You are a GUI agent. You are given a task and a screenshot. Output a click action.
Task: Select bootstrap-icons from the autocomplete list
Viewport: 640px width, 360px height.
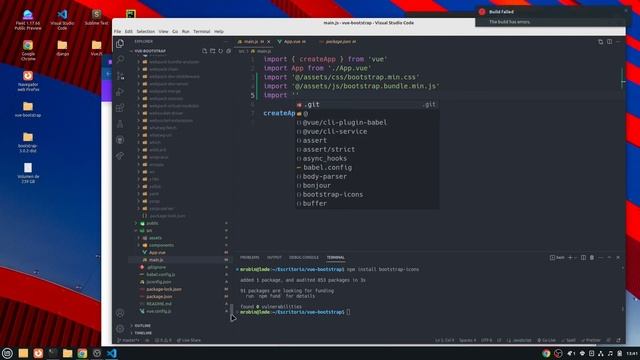[x=367, y=195]
